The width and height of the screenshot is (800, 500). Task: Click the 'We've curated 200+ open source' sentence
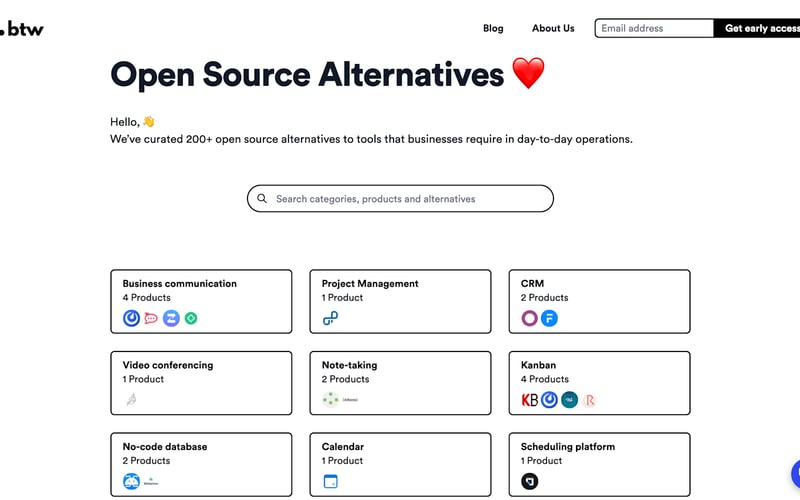pyautogui.click(x=371, y=139)
